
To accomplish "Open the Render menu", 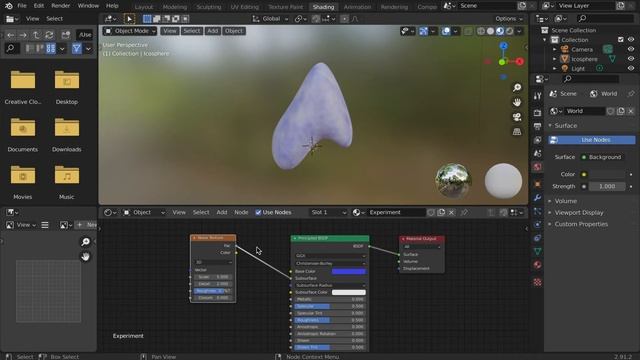I will point(60,6).
